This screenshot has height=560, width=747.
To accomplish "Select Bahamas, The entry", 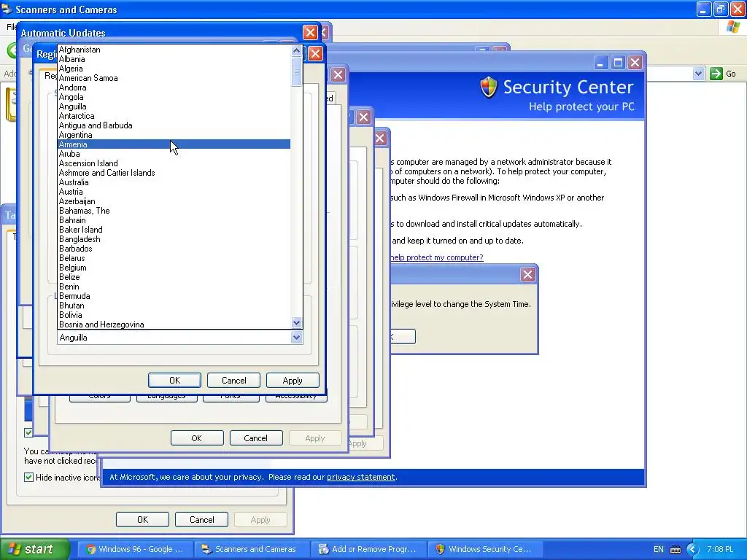I will click(174, 211).
